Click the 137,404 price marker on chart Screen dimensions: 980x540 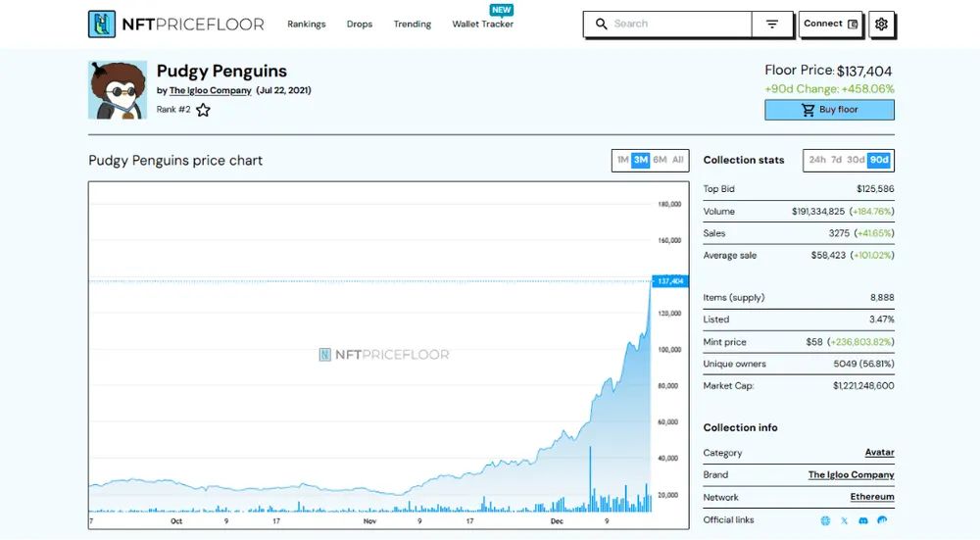(x=669, y=281)
